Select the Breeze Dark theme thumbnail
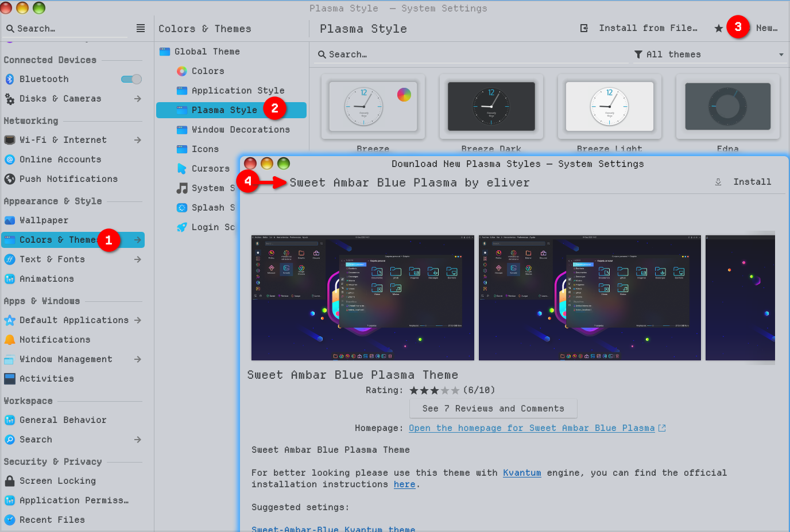 (491, 106)
